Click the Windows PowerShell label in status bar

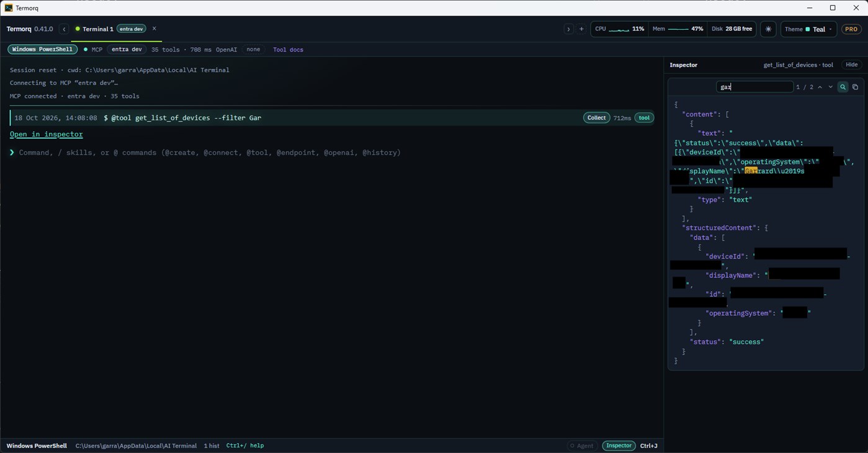tap(37, 446)
